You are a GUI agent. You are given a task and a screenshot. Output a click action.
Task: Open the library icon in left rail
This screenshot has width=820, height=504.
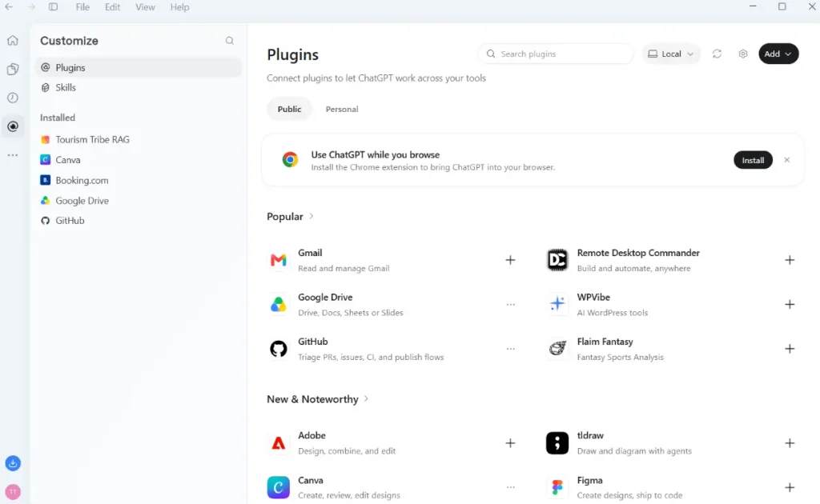[13, 69]
